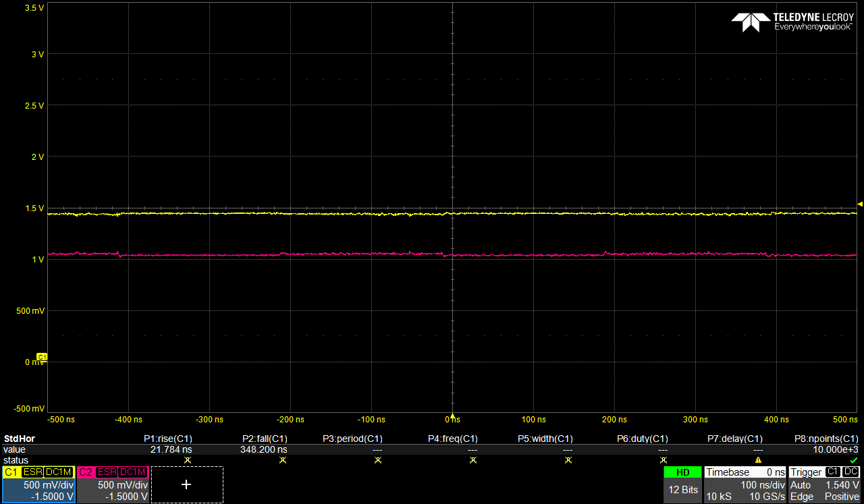The width and height of the screenshot is (864, 504).
Task: Select the P8:npoints(C1) measurement header
Action: click(x=827, y=439)
